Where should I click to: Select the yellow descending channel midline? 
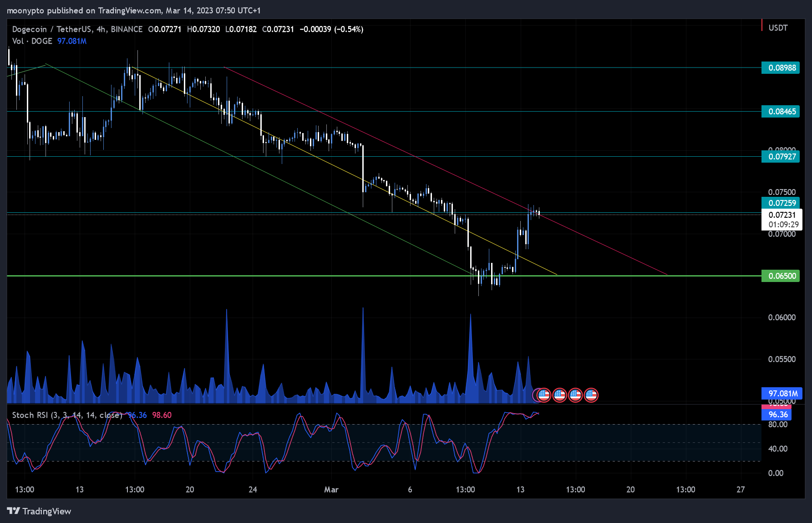[344, 171]
